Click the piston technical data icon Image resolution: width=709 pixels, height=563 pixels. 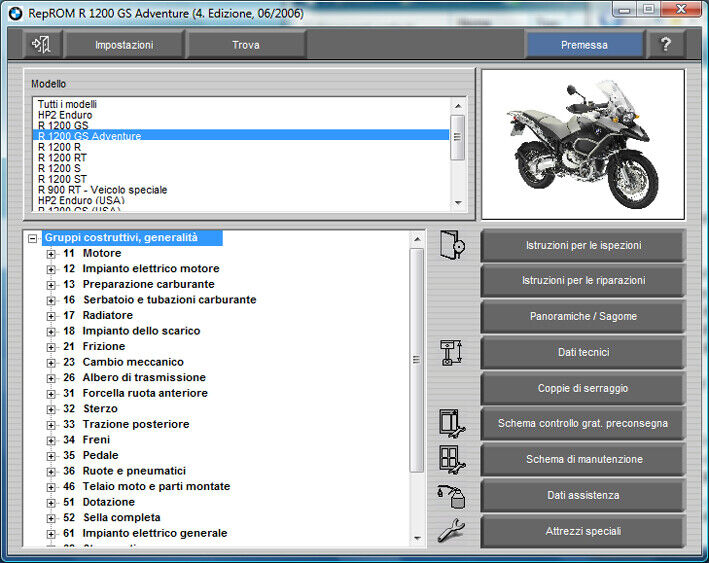coord(452,353)
